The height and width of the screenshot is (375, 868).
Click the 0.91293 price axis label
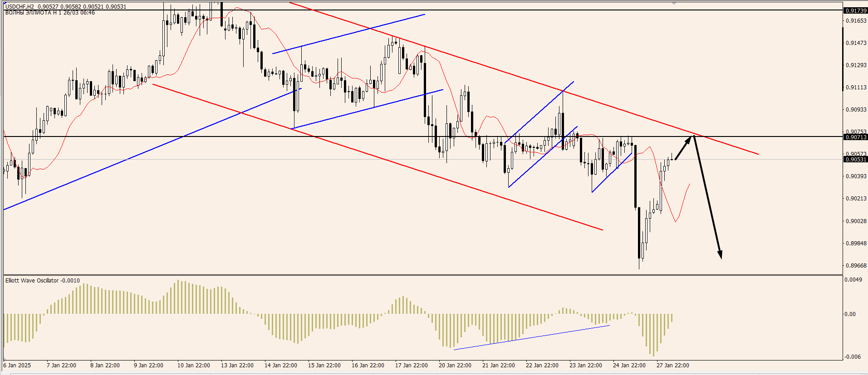tap(856, 65)
